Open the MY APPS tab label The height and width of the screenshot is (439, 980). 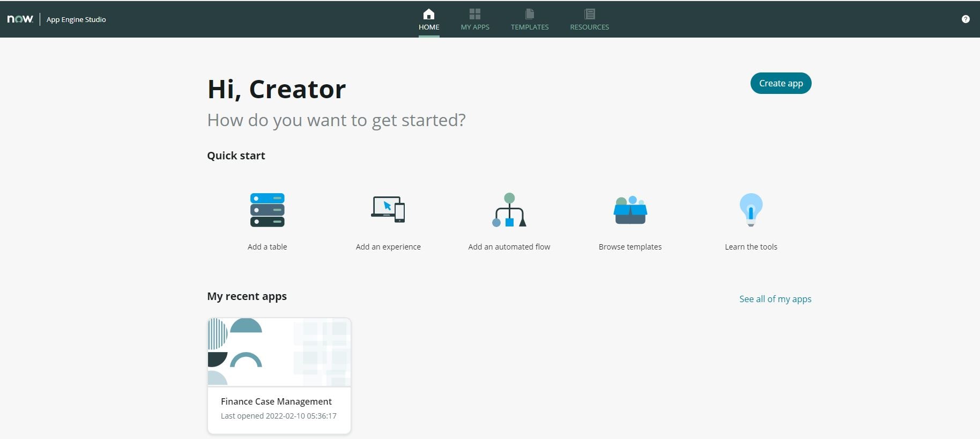475,27
